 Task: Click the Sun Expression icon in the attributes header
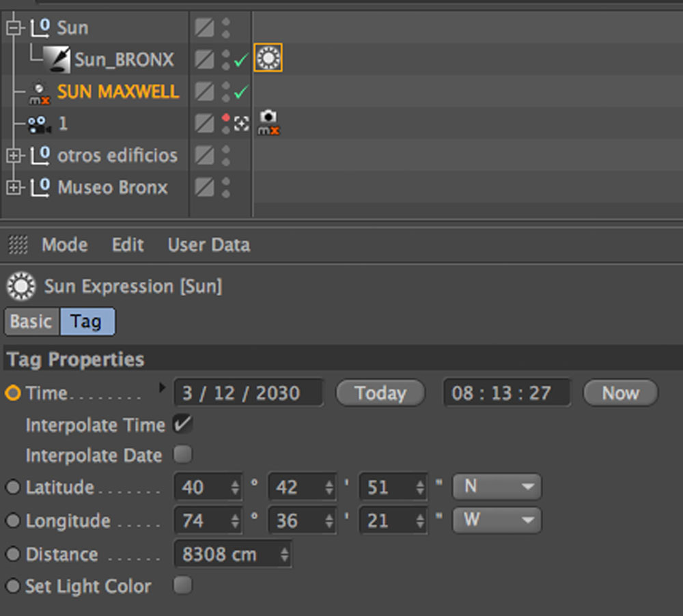[x=21, y=286]
